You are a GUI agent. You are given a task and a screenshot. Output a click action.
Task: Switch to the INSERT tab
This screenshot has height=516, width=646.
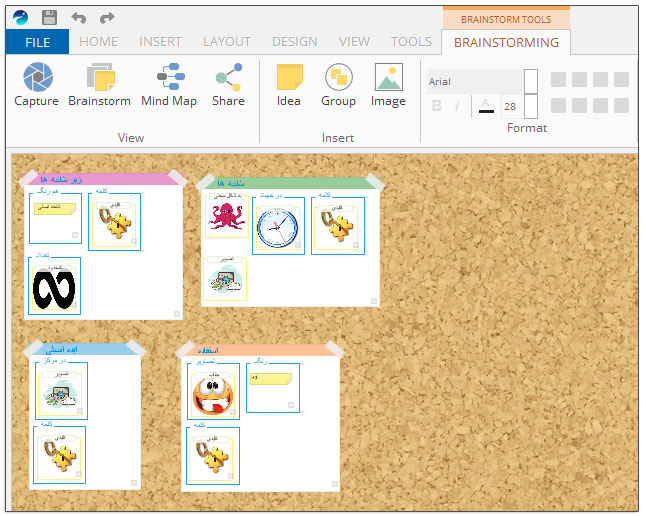point(160,42)
